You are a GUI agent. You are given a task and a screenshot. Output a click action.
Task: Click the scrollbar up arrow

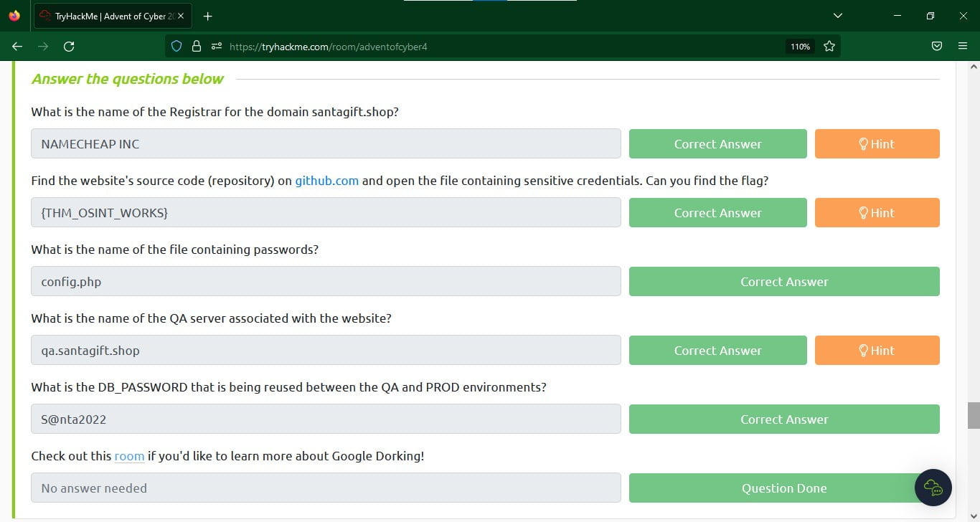point(974,67)
